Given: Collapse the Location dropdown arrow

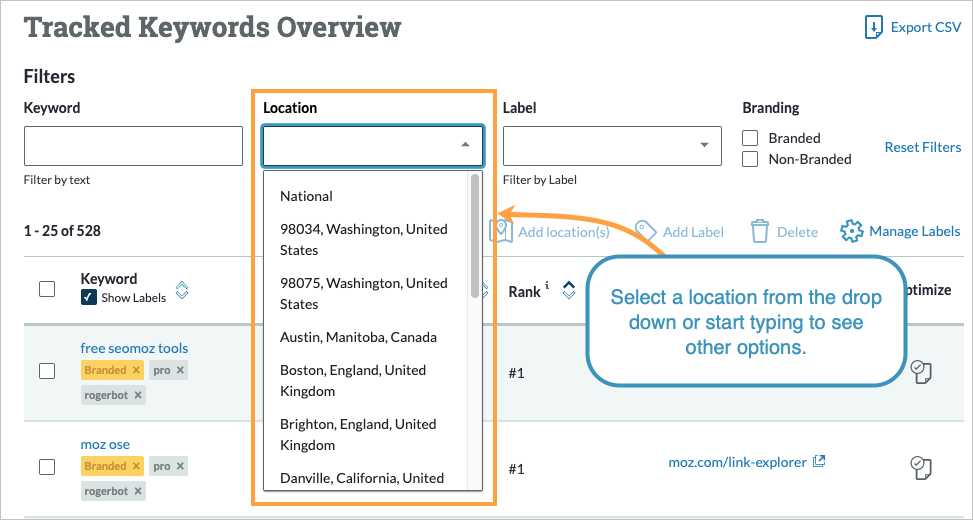Looking at the screenshot, I should point(465,145).
